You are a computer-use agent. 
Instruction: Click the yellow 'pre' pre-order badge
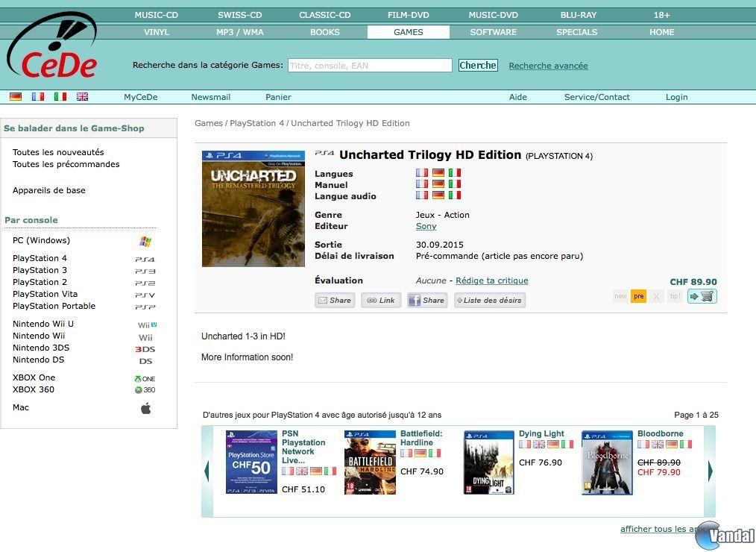coord(638,296)
